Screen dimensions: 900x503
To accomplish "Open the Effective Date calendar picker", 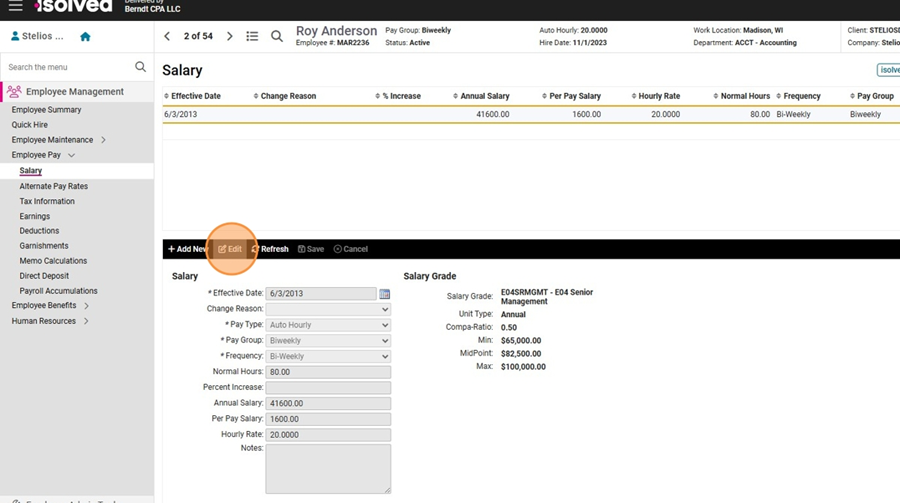I will (385, 294).
